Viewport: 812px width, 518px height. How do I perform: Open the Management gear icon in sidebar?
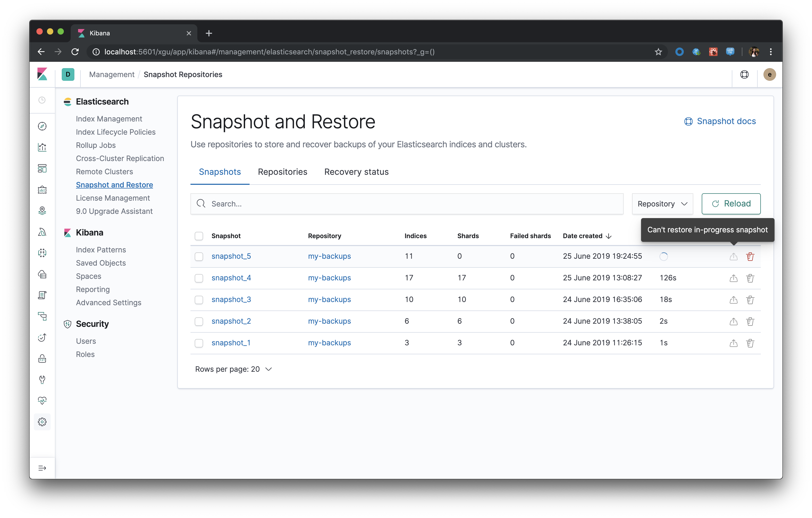click(42, 422)
